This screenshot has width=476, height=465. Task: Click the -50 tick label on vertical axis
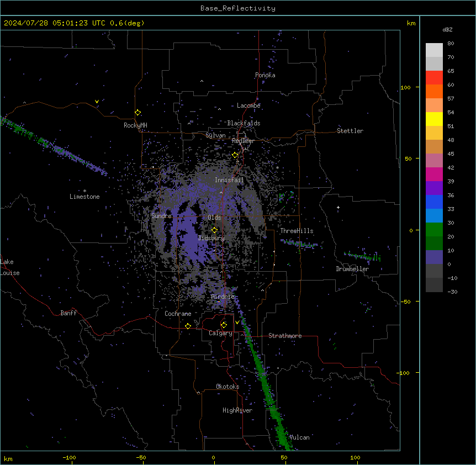click(x=405, y=302)
